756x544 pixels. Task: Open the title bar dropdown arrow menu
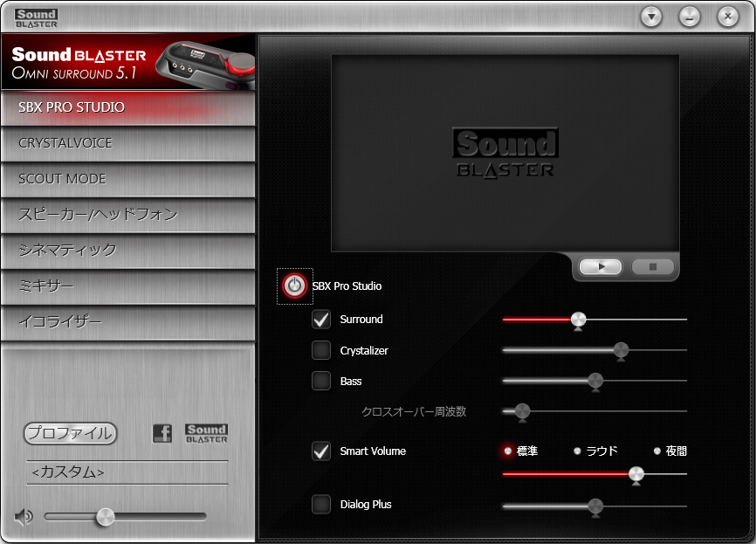(651, 17)
